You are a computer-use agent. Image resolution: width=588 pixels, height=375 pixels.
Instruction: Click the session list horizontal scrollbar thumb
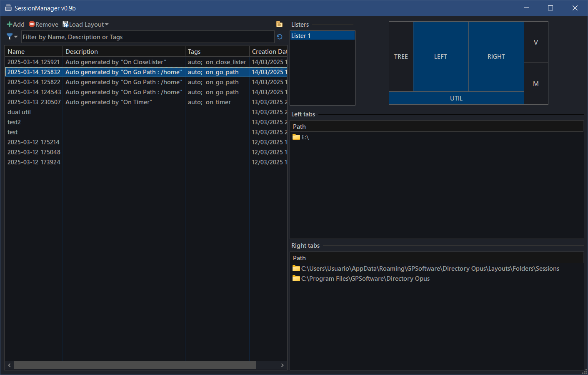tap(135, 365)
